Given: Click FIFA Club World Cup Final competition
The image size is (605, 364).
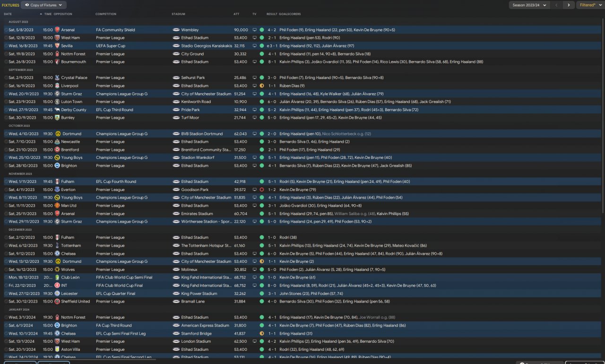Looking at the screenshot, I should tap(120, 286).
